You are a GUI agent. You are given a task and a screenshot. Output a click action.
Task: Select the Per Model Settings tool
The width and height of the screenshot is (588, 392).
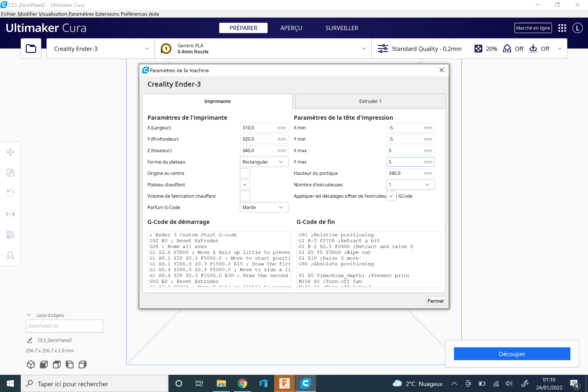click(x=10, y=235)
